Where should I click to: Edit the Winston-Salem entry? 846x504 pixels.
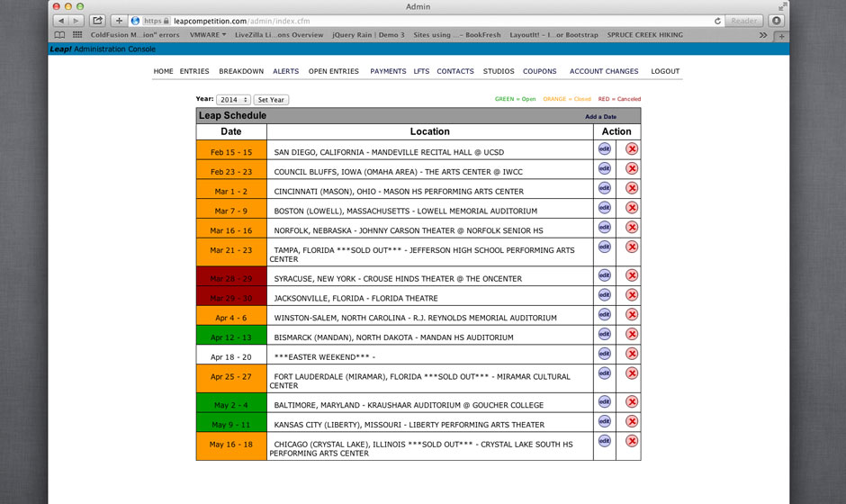604,315
